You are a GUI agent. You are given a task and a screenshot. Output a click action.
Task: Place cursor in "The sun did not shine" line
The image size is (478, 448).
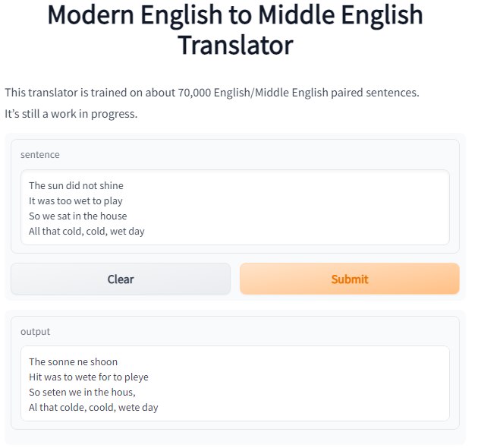coord(76,185)
